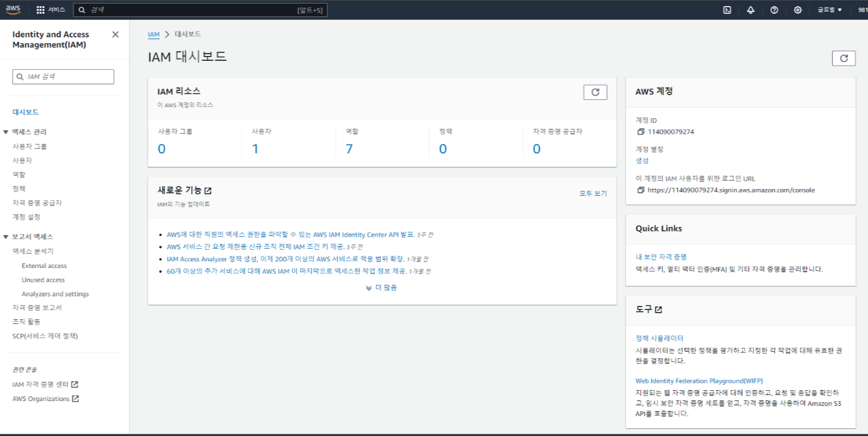Open the services grid menu

(x=40, y=10)
